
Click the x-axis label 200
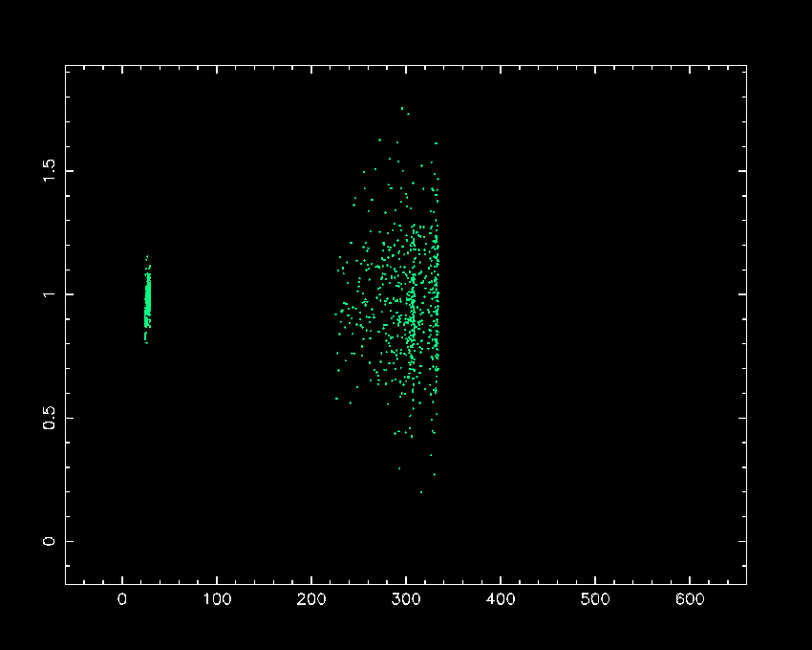[x=311, y=599]
